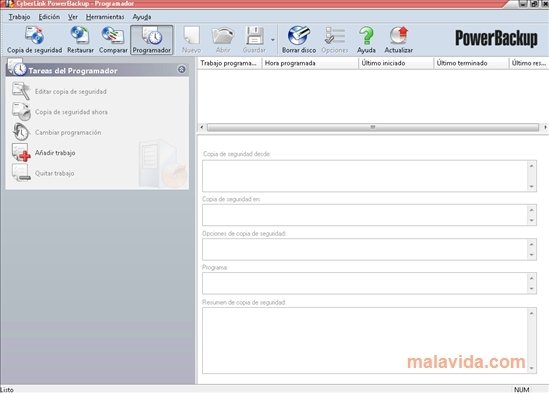549x393 pixels.
Task: Click the right arrow of the horizontal scrollbar
Action: [x=545, y=127]
